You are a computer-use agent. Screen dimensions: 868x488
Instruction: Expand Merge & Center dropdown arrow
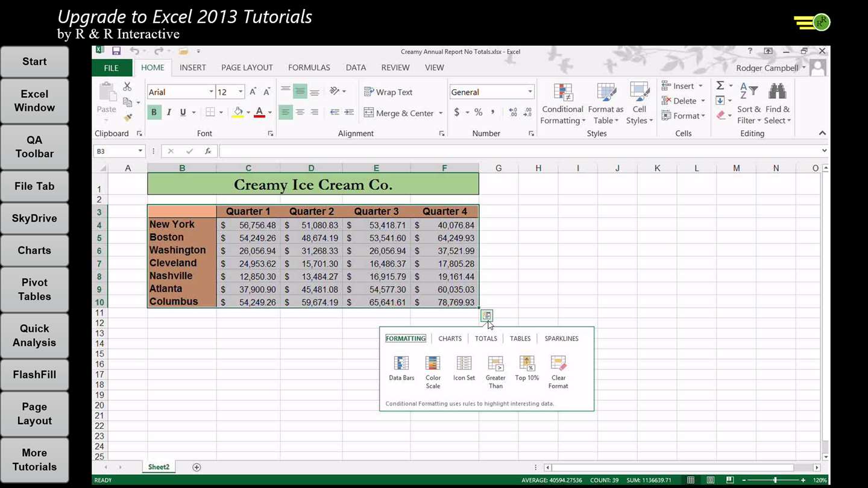[x=441, y=113]
